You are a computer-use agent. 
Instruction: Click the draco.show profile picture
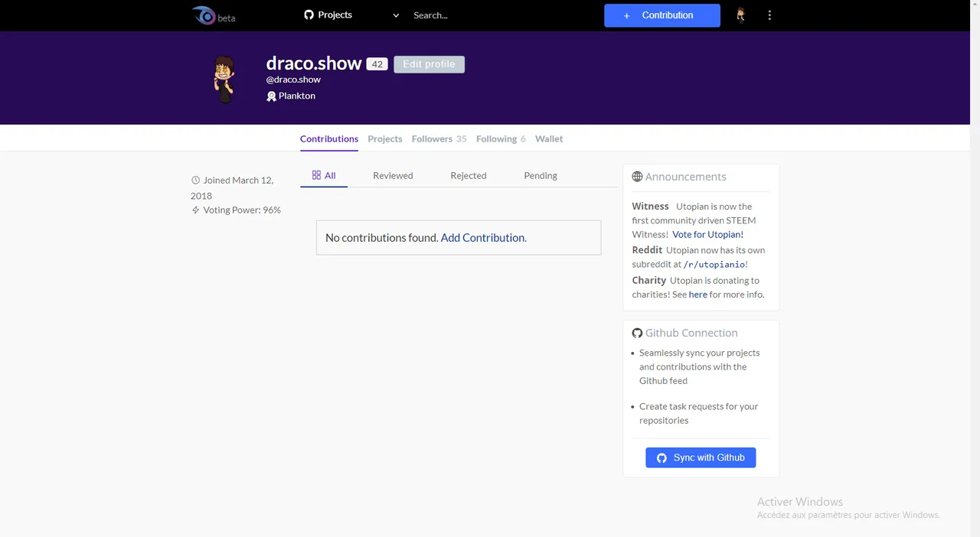point(224,79)
